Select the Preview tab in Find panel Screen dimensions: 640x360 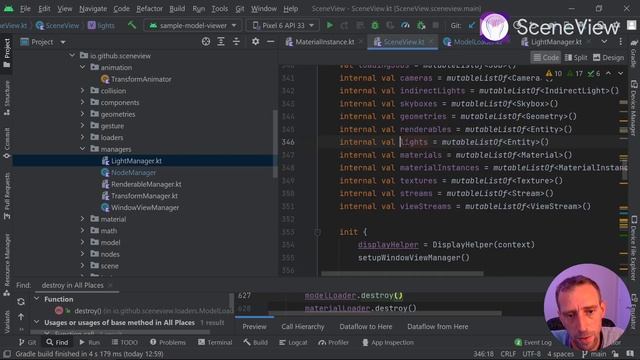[254, 327]
